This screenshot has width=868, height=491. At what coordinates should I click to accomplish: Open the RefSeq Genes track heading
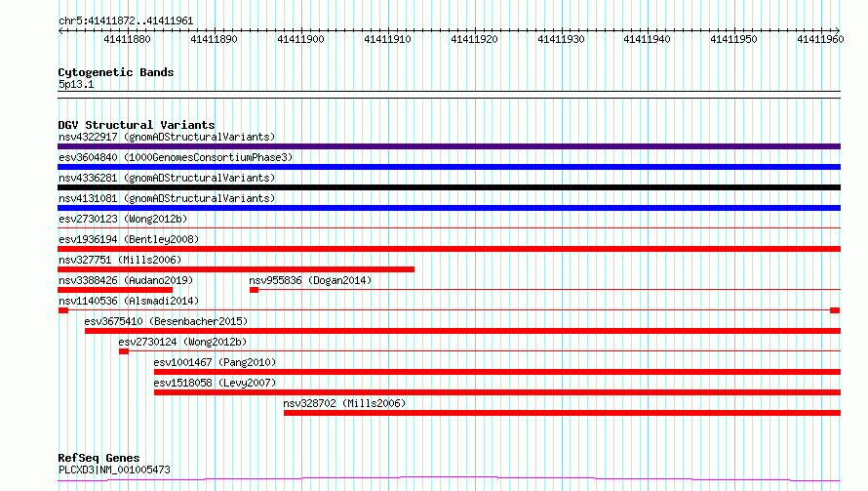click(99, 458)
